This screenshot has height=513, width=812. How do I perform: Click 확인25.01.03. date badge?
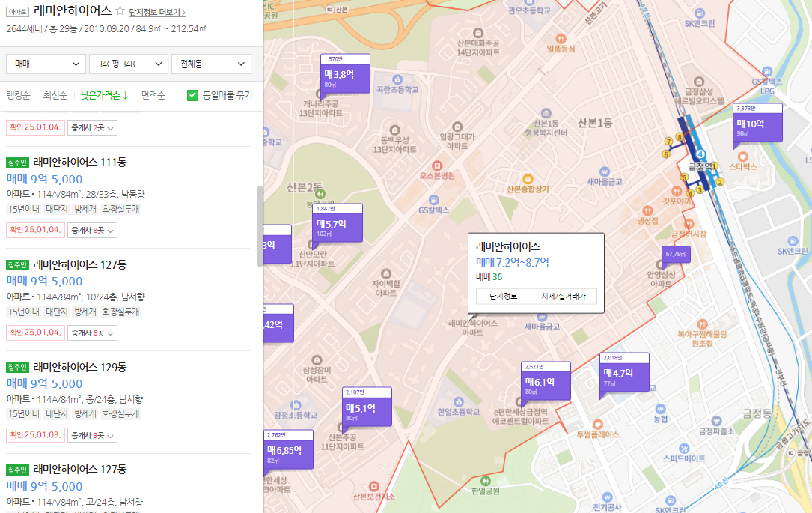click(x=35, y=435)
